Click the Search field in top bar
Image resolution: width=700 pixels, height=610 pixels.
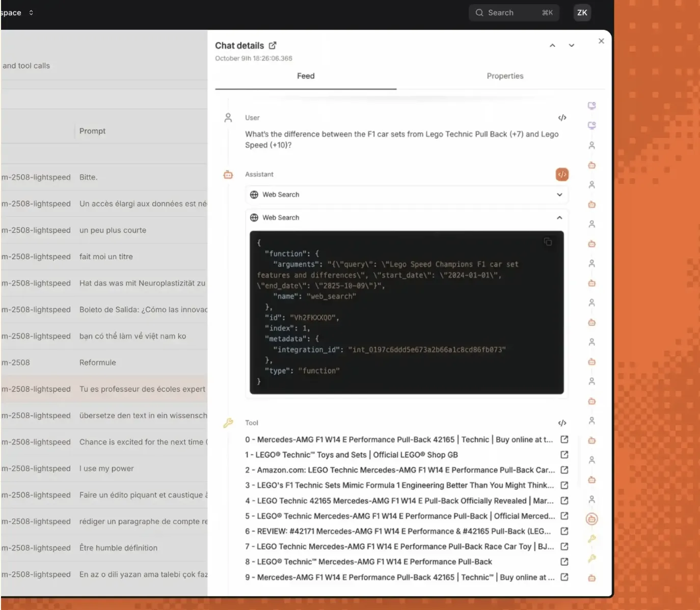(x=514, y=13)
